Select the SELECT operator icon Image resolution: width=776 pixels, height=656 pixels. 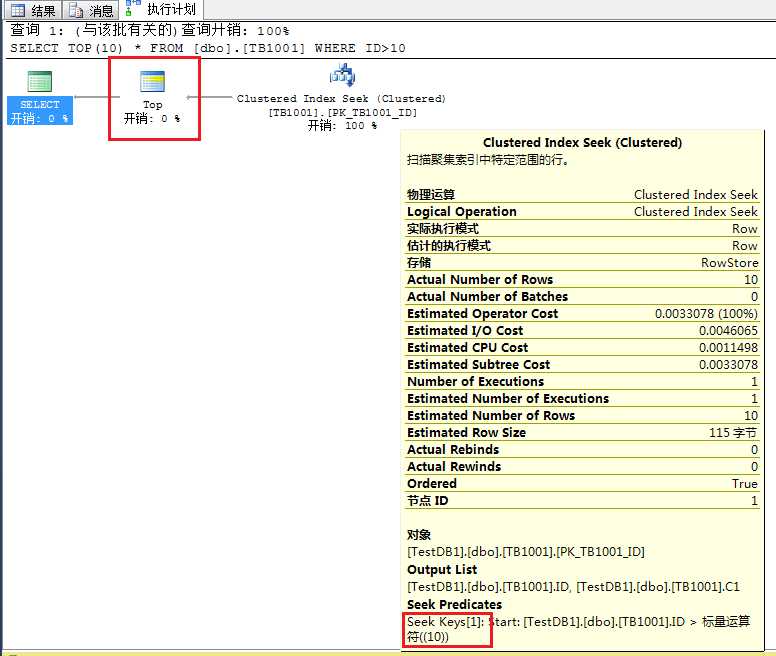[40, 82]
